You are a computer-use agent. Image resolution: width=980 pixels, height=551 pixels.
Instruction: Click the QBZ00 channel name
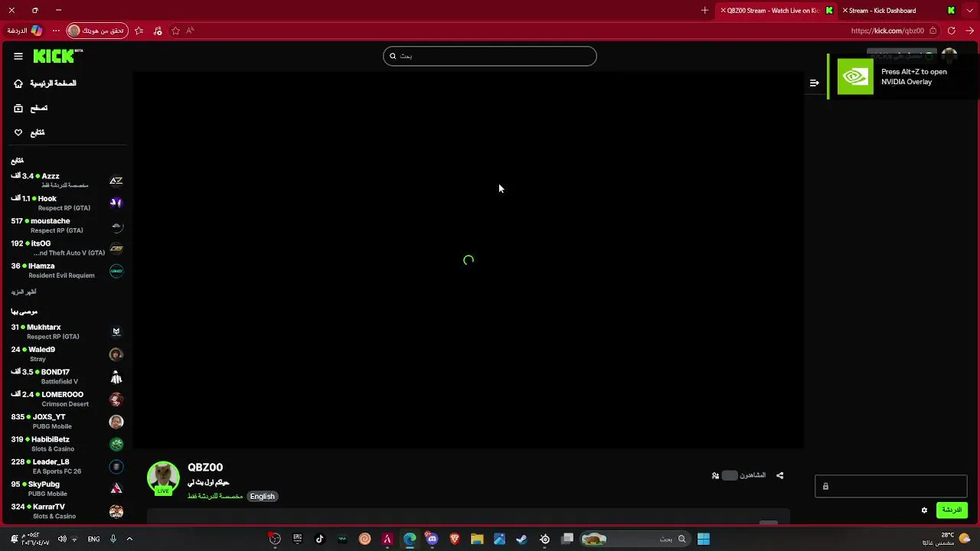pyautogui.click(x=205, y=468)
